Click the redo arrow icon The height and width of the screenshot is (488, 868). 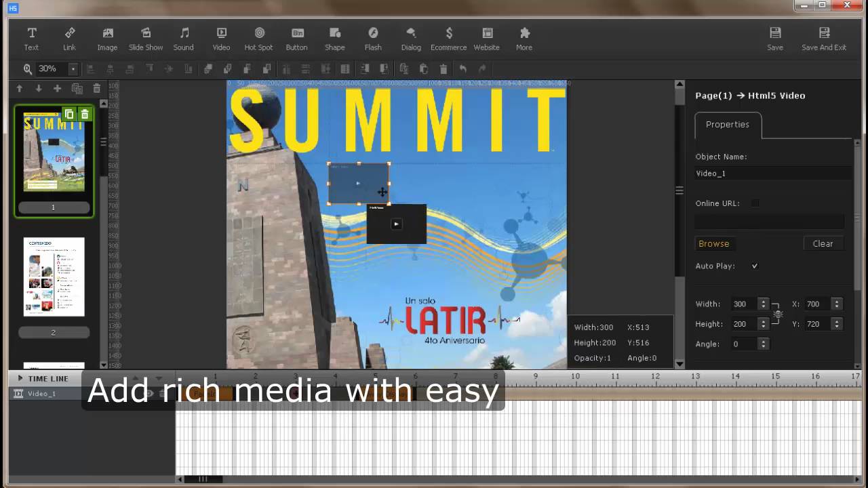pos(482,68)
